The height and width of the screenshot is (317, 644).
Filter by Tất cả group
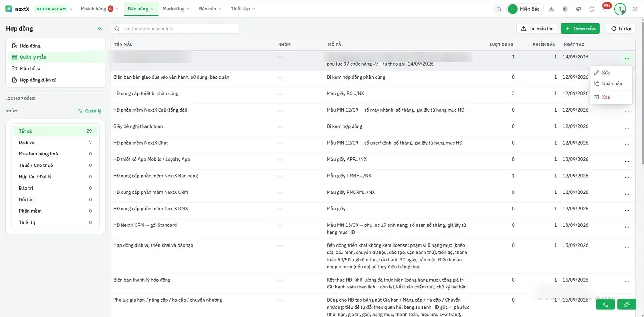pyautogui.click(x=56, y=131)
